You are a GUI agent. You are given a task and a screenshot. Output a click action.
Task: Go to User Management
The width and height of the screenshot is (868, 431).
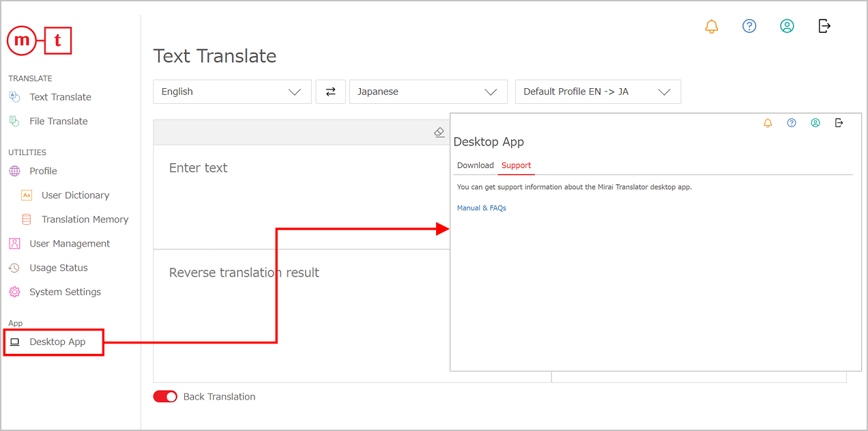click(70, 243)
